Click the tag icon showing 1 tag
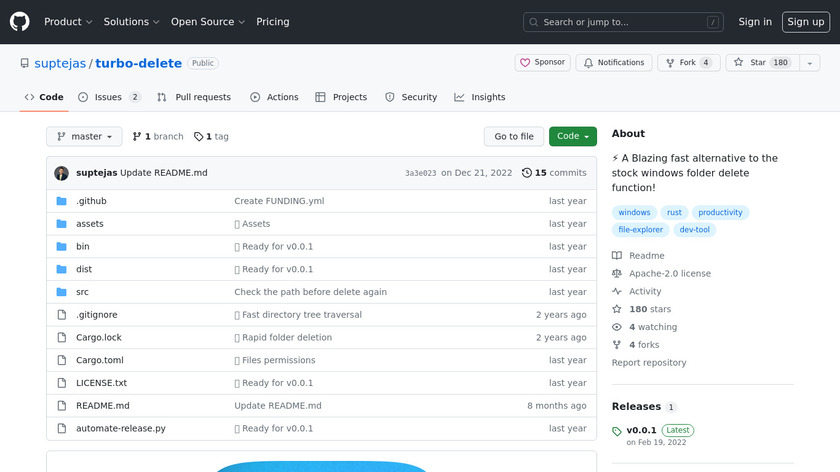 (198, 137)
